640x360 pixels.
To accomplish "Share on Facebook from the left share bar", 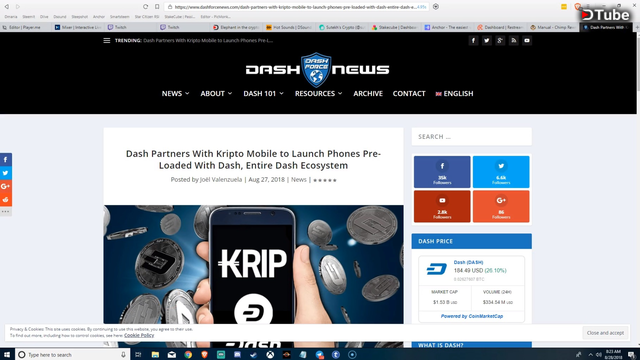I will (6, 160).
